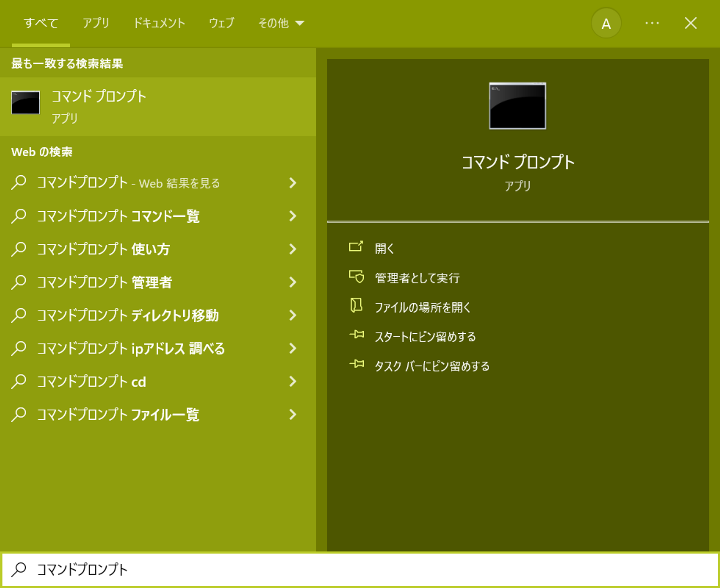
Task: Click the search icon beside Web 結果を見る
Action: coord(18,183)
